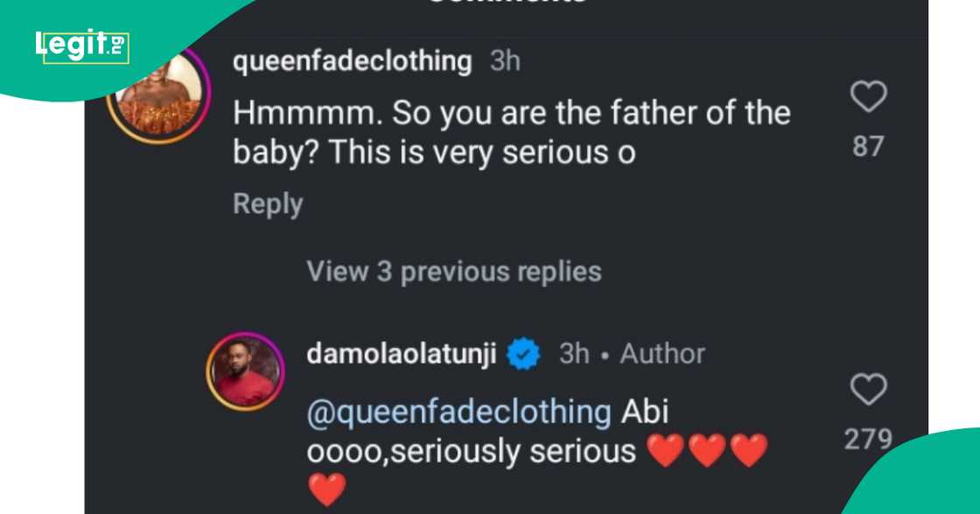
Task: View the 87 likes count
Action: tap(868, 146)
